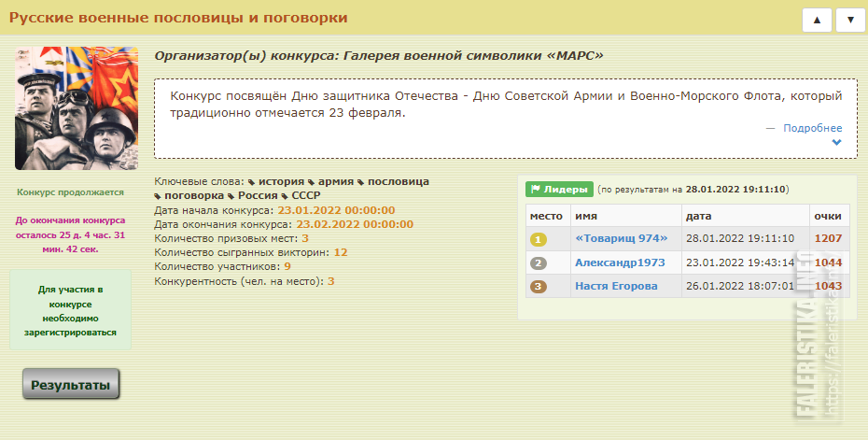Select the СССР keyword tag

[x=306, y=195]
